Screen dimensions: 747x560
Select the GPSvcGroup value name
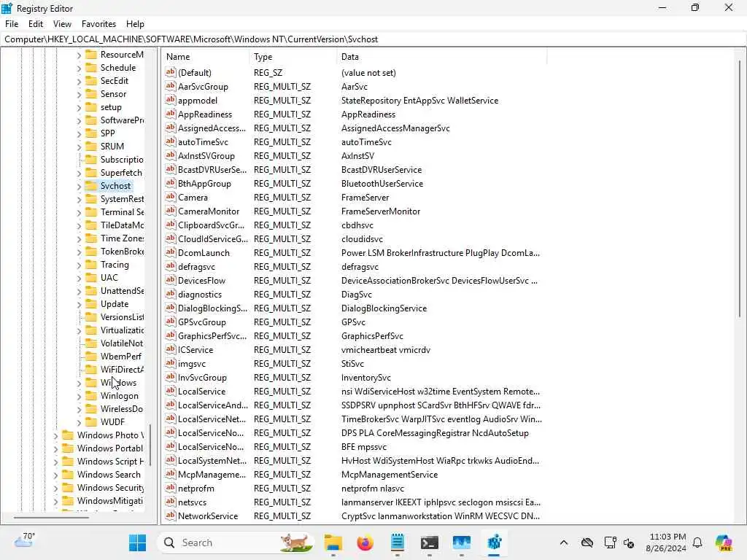click(x=202, y=322)
